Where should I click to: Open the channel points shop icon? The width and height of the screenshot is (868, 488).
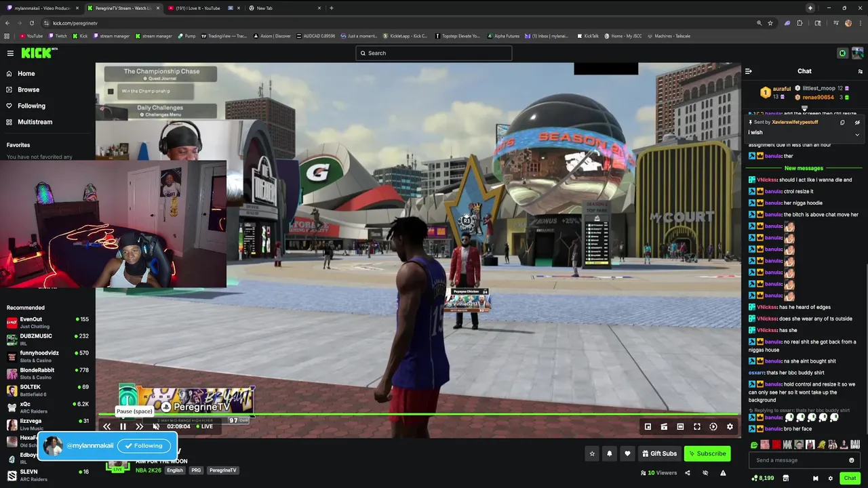785,479
